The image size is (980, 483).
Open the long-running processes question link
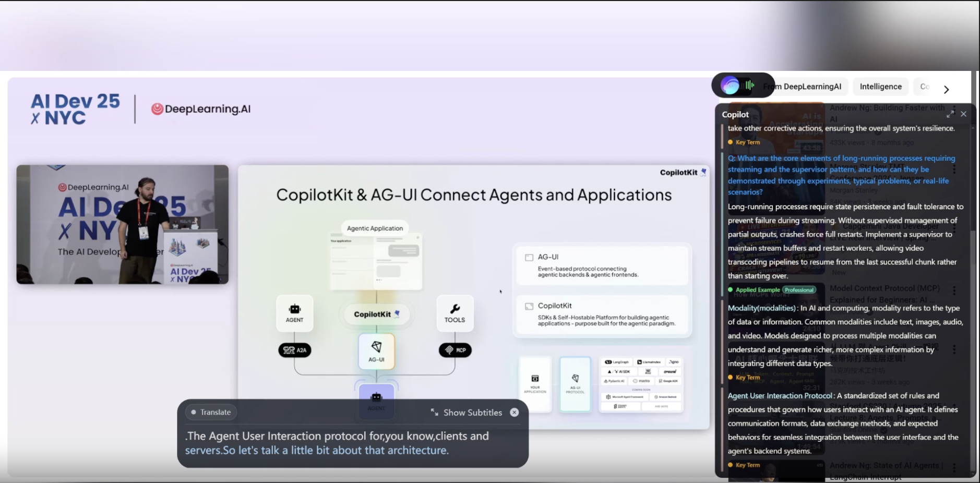tap(841, 175)
